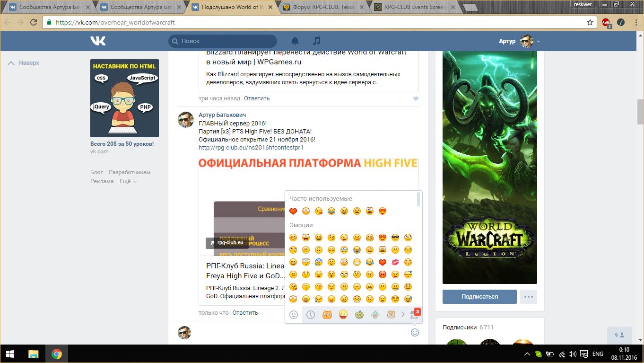Toggle the emoji picker smiley in comment box

point(415,332)
